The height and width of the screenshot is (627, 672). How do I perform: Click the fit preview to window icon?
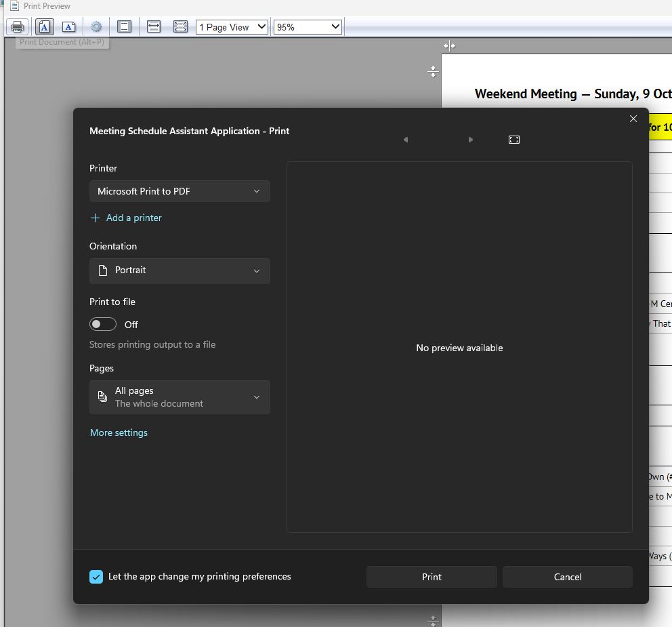tap(514, 140)
